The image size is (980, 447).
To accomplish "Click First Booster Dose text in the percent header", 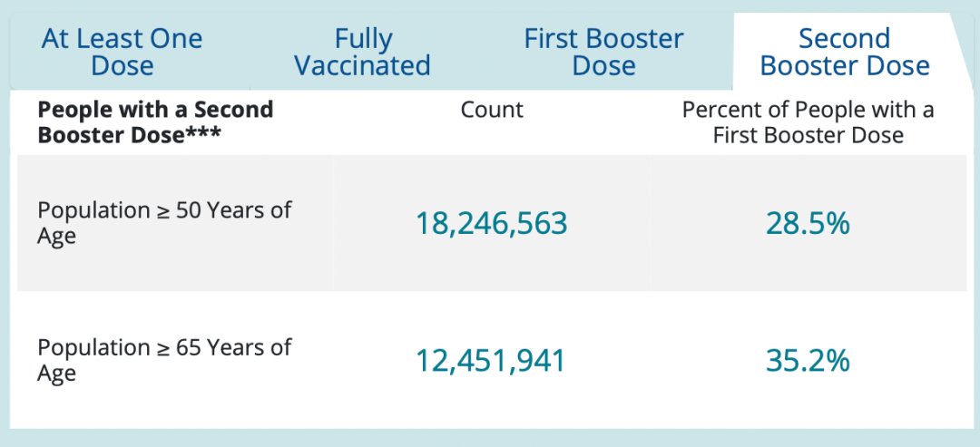I will pos(808,135).
